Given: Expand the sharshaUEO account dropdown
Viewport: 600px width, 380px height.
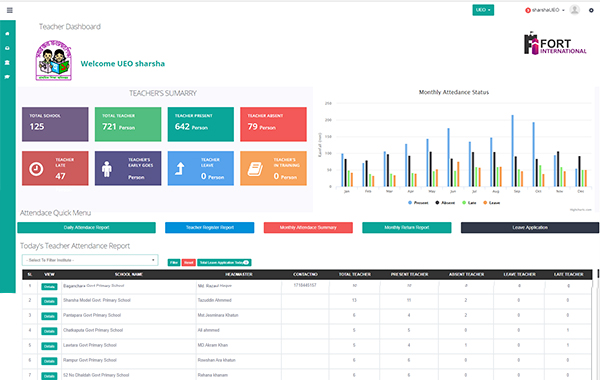Looking at the screenshot, I should click(x=545, y=10).
